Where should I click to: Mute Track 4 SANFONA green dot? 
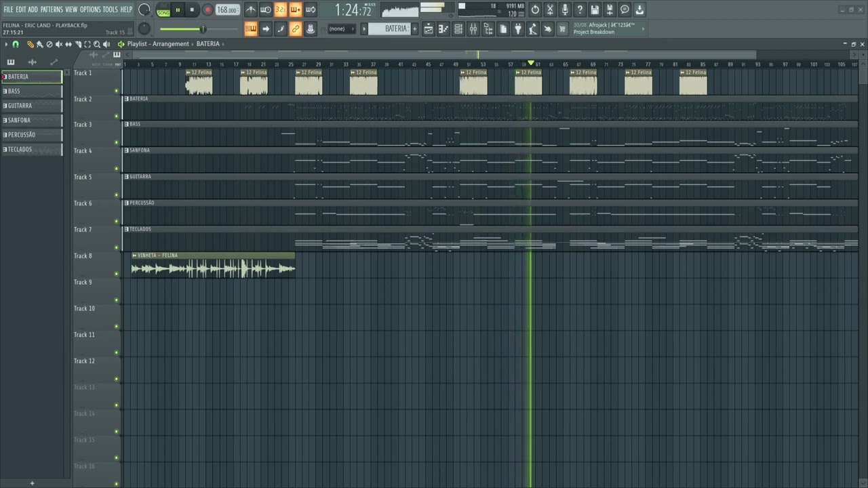tap(117, 169)
